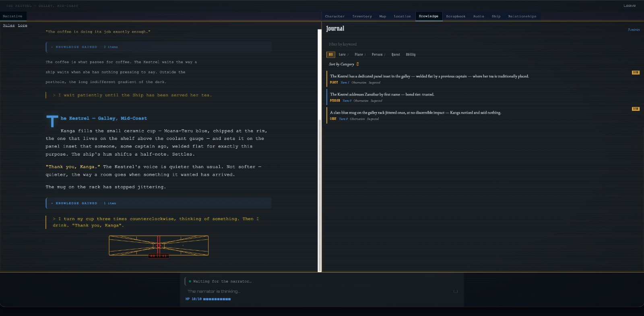Image resolution: width=644 pixels, height=316 pixels.
Task: Select the All journal filter
Action: (x=331, y=54)
